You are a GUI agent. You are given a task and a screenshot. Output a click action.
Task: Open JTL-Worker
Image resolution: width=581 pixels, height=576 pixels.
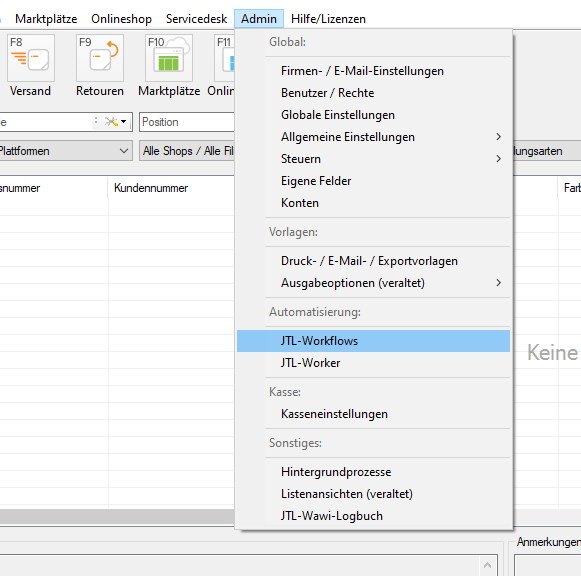[374, 363]
